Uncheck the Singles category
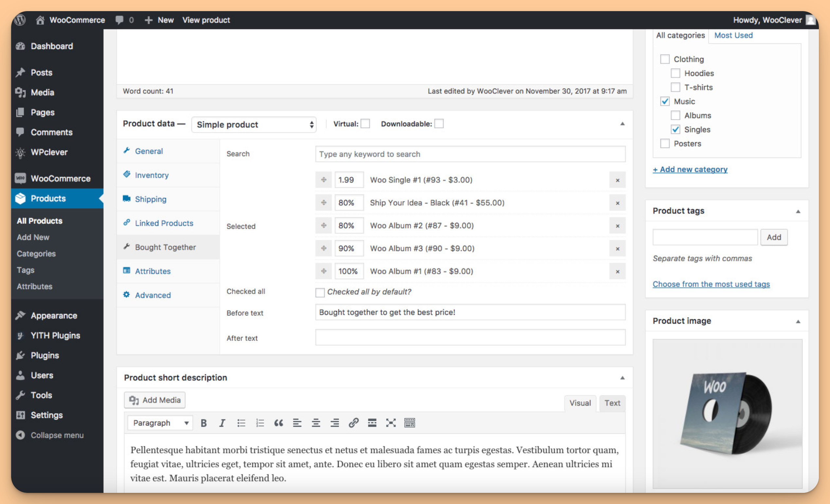Image resolution: width=830 pixels, height=504 pixels. point(676,129)
